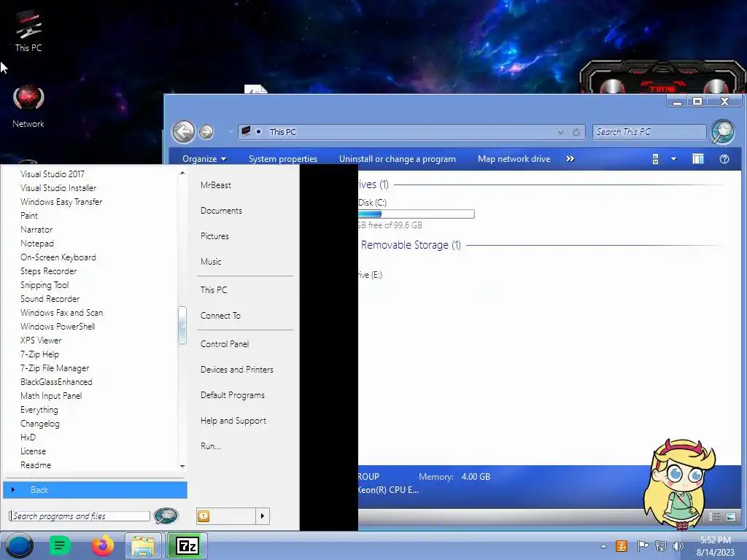The width and height of the screenshot is (747, 560).
Task: Open Connect To in Start menu
Action: tap(220, 316)
